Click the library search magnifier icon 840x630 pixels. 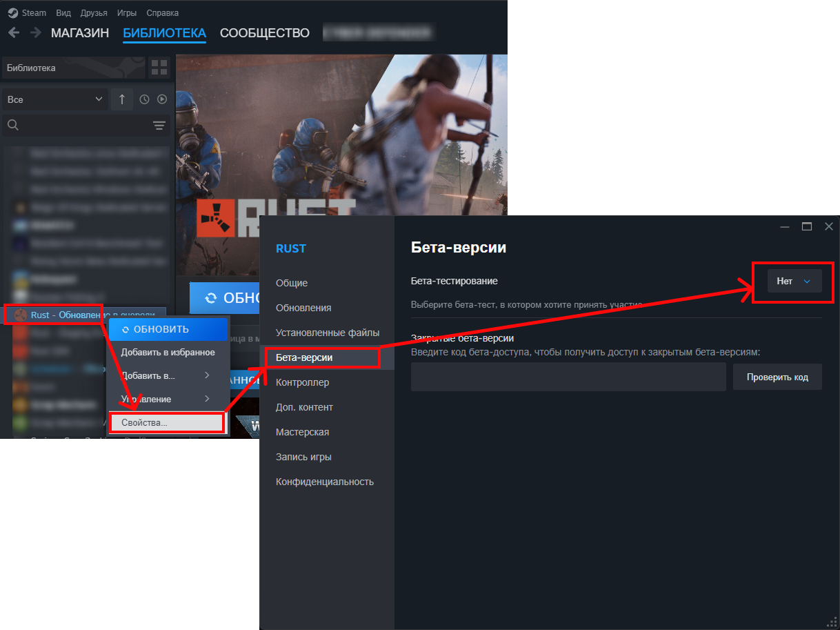[x=12, y=125]
